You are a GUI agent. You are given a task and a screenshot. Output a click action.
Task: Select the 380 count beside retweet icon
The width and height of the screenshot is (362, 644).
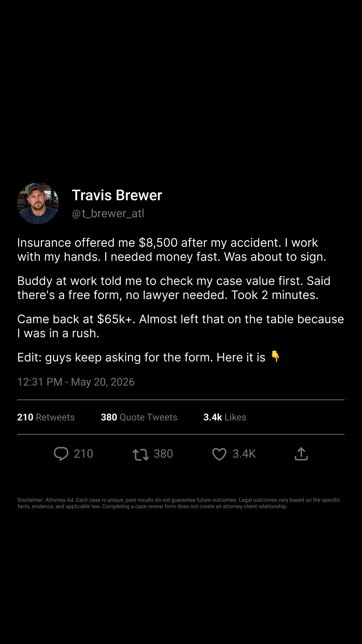[163, 454]
